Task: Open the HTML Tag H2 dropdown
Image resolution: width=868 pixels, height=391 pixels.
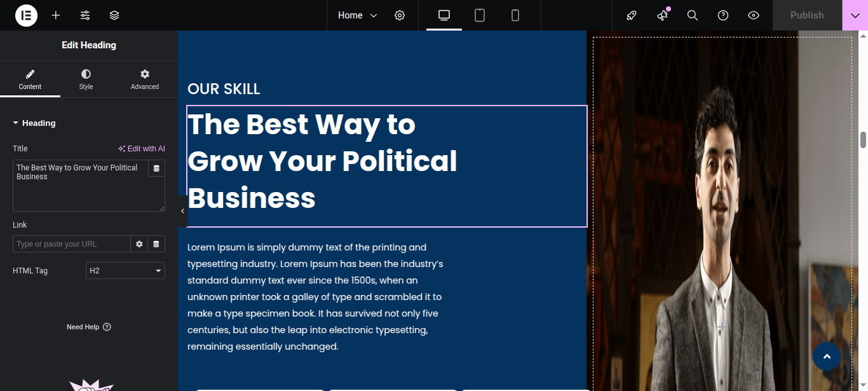Action: tap(125, 271)
